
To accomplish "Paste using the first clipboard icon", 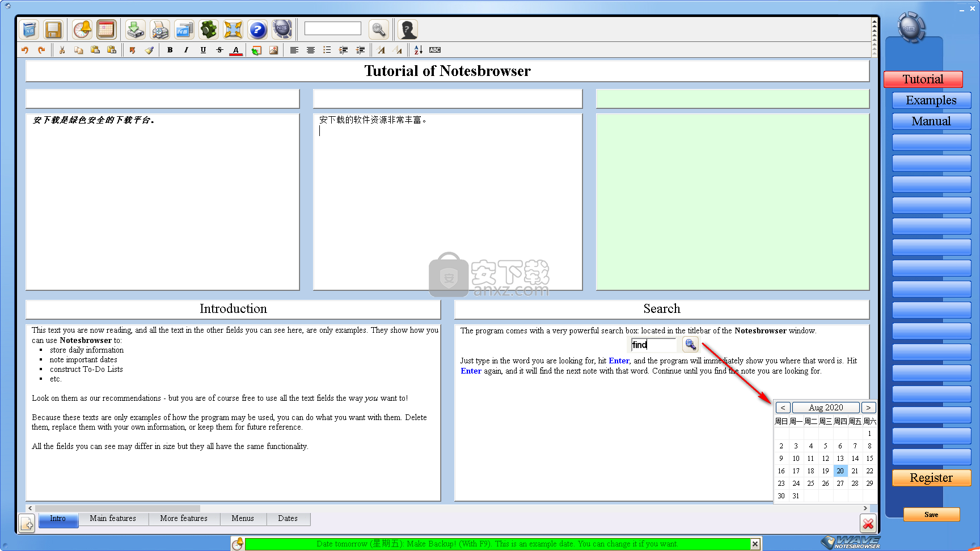I will tap(95, 50).
